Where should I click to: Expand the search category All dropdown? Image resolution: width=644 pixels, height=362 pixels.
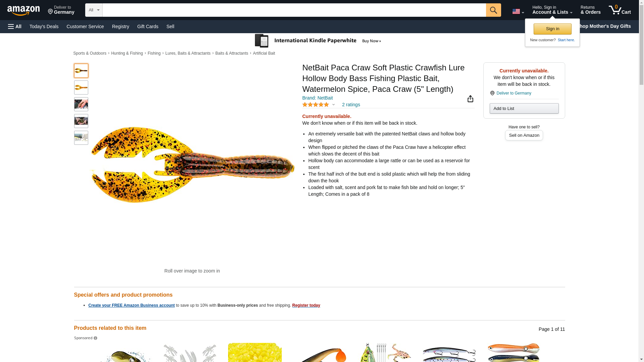(94, 10)
